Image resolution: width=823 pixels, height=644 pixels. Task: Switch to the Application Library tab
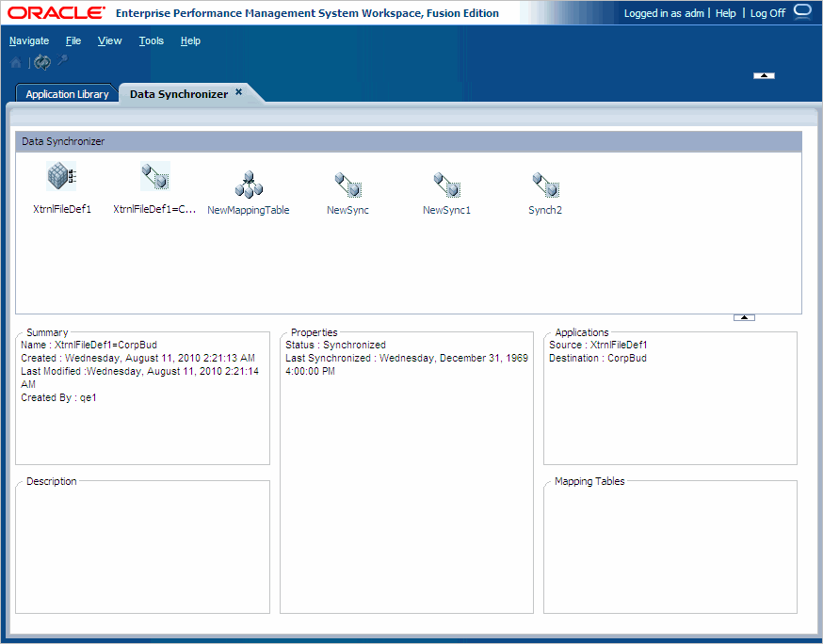coord(66,93)
